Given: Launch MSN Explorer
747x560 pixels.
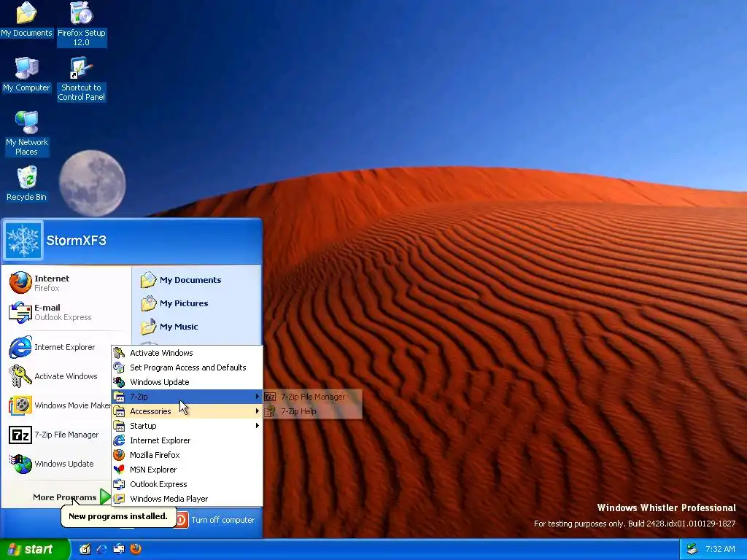Looking at the screenshot, I should point(187,470).
